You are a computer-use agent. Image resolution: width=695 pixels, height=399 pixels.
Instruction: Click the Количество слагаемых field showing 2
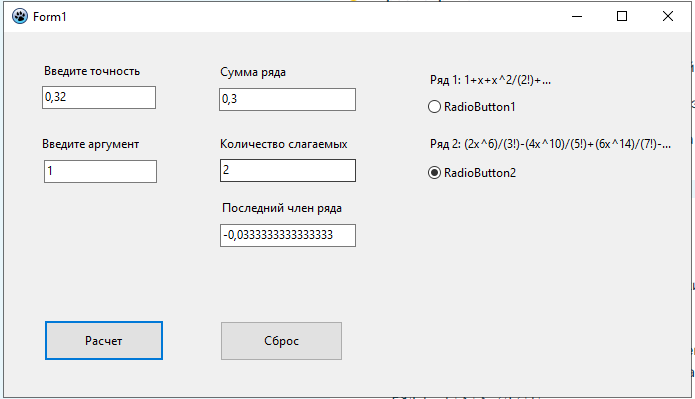point(288,170)
